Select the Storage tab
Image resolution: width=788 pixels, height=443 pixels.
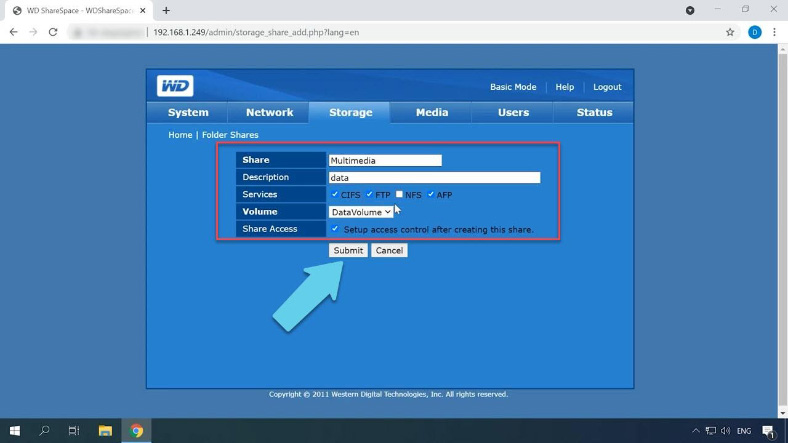tap(350, 113)
